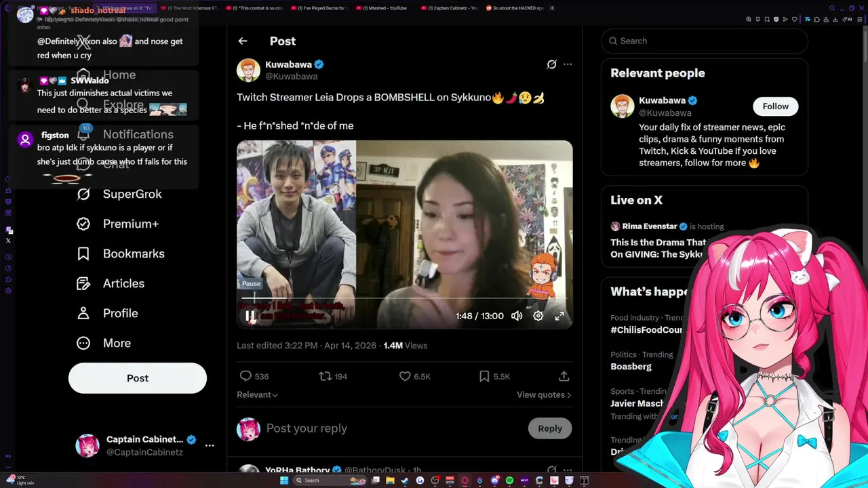The height and width of the screenshot is (488, 868).
Task: Open Discord from the taskbar
Action: coord(494,481)
